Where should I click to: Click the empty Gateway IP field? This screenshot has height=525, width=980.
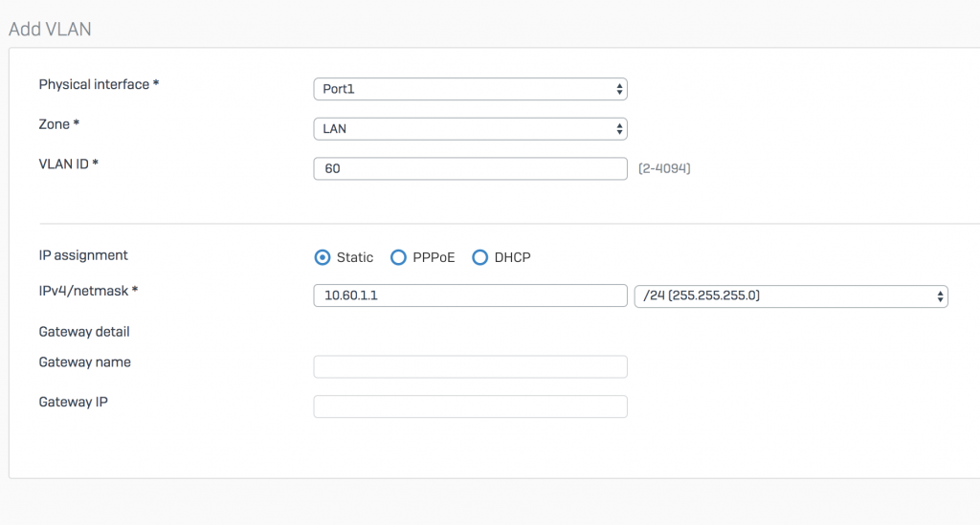click(470, 406)
